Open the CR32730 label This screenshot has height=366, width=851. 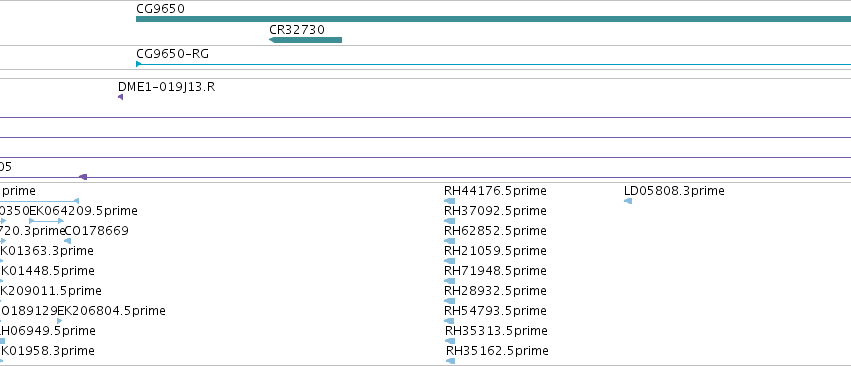[297, 29]
